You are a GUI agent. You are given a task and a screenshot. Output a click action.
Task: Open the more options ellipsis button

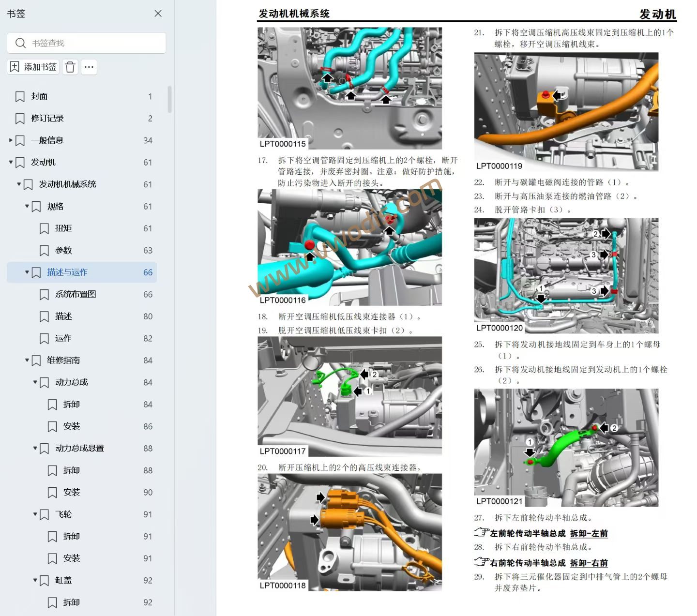tap(89, 67)
